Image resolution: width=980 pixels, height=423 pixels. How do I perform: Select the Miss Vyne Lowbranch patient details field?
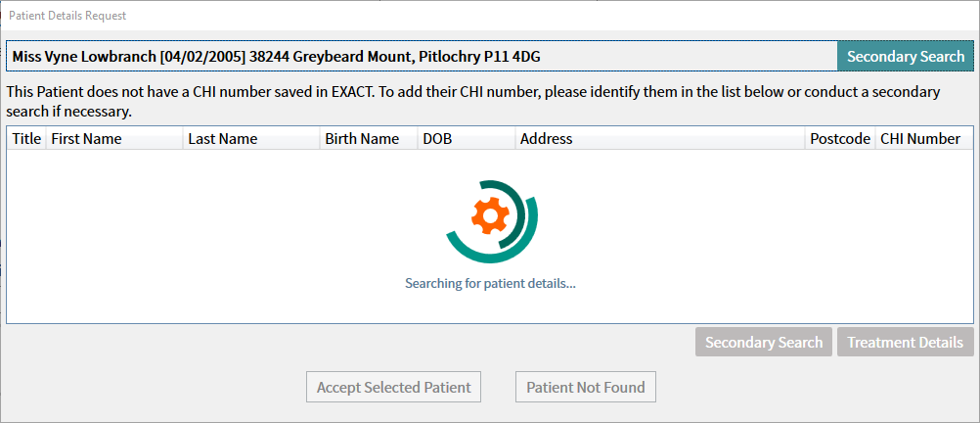422,57
